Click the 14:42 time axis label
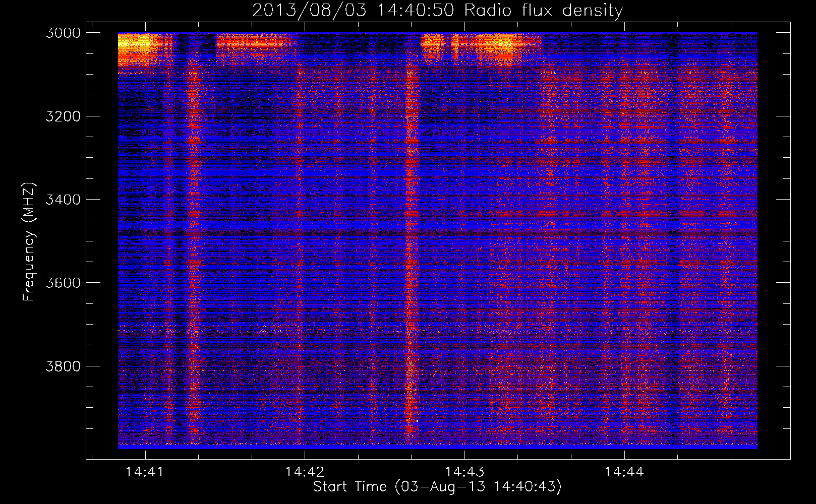Screen dimensions: 816x504 tap(305, 472)
